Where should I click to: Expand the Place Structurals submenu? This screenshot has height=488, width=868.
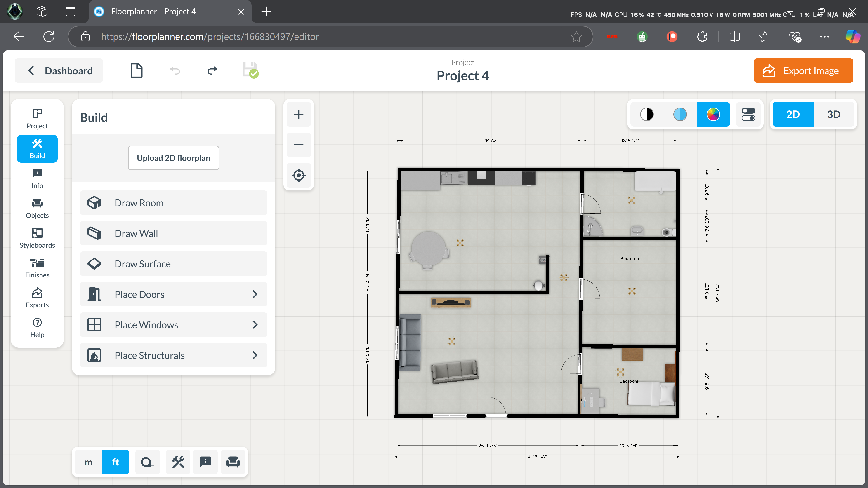pos(174,355)
